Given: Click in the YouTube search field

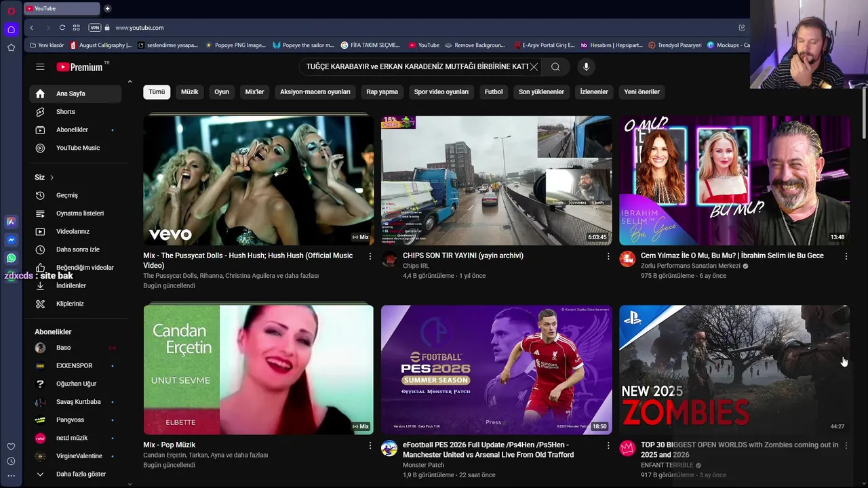Looking at the screenshot, I should (416, 66).
